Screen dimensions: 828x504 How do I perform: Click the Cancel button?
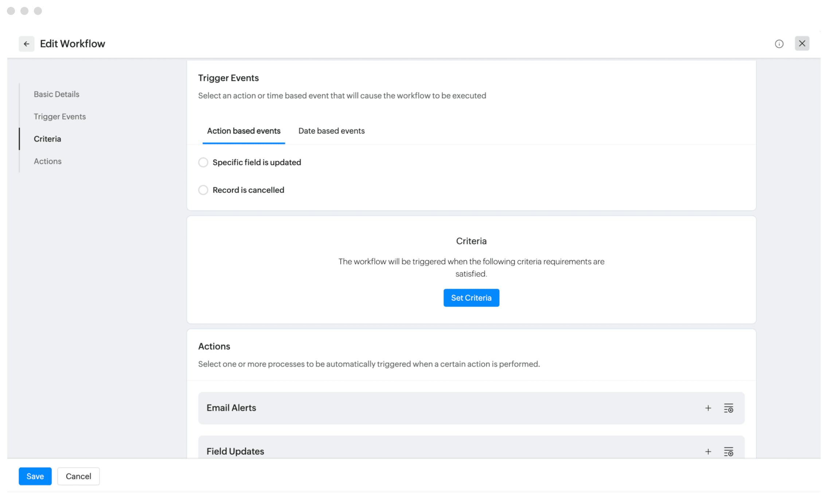pyautogui.click(x=78, y=476)
